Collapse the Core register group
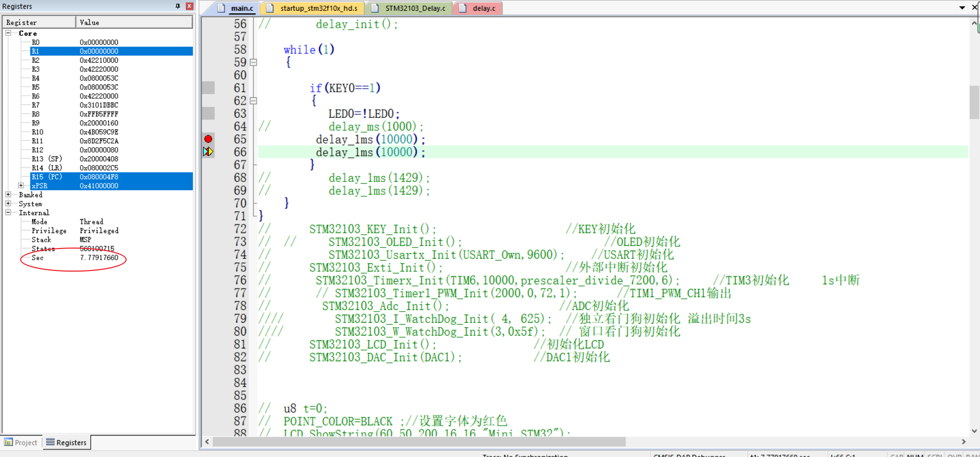Image resolution: width=980 pixels, height=457 pixels. pos(8,33)
